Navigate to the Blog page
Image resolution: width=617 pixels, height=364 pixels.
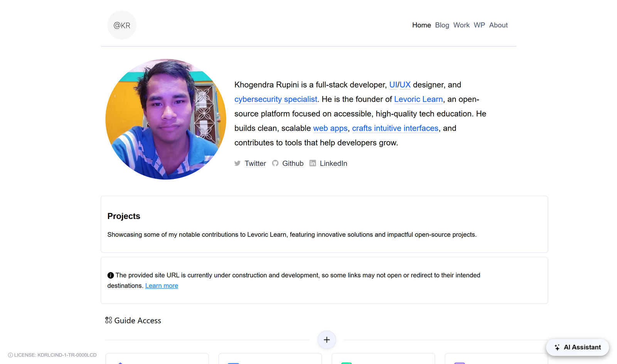[442, 25]
